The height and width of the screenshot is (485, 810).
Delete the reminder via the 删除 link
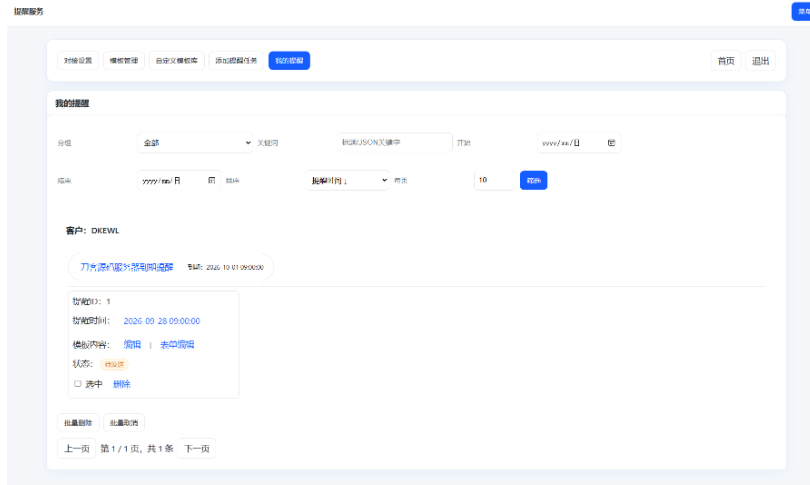pyautogui.click(x=121, y=384)
